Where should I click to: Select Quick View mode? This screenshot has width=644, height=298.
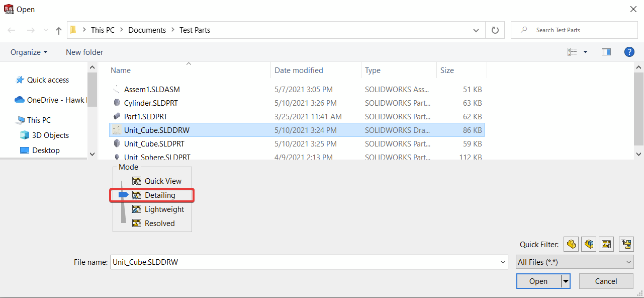[x=163, y=181]
